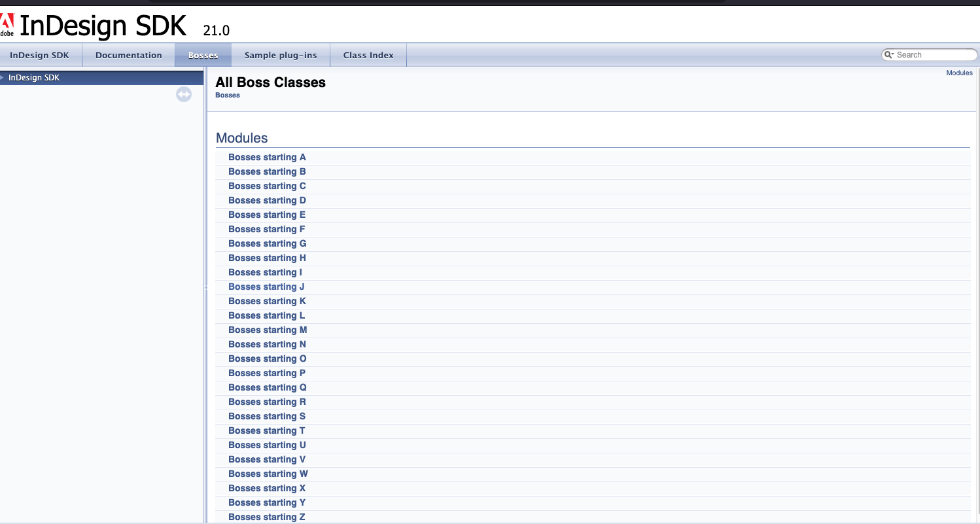Open the InDesign SDK tab
The height and width of the screenshot is (524, 980).
(x=39, y=56)
